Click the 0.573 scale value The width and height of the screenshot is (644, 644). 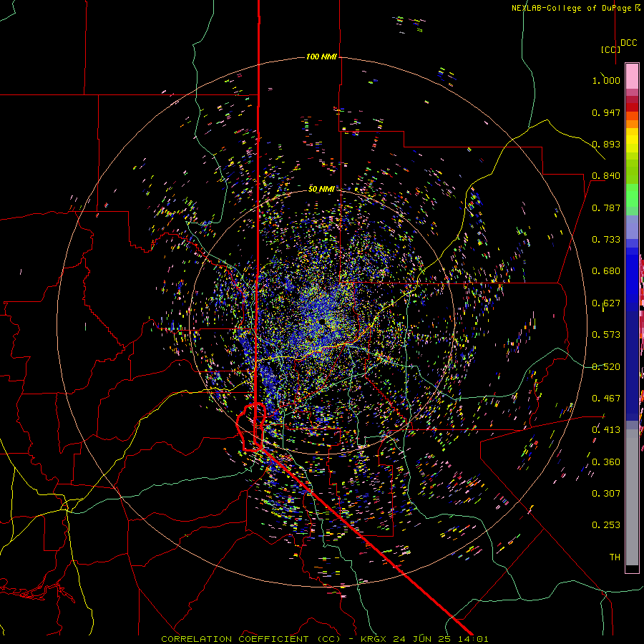(x=606, y=335)
